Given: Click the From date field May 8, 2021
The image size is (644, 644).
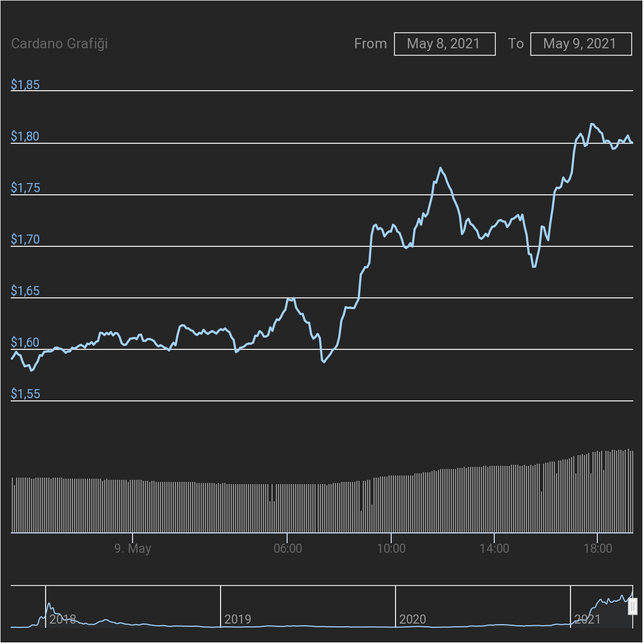Looking at the screenshot, I should (x=444, y=43).
